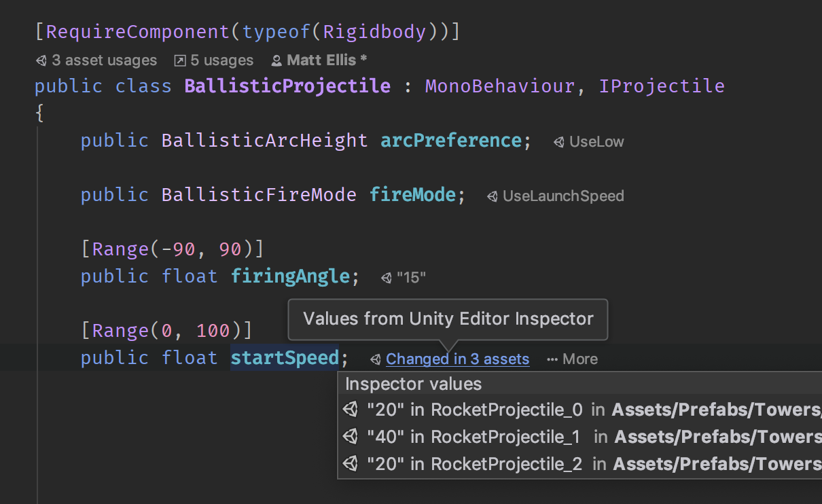Click Unity icon next to UseLaunchSpeed hint

point(492,196)
